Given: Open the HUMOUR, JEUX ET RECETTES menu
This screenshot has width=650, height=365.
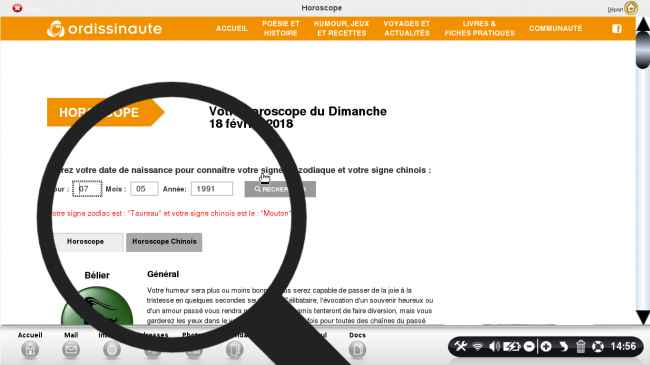Looking at the screenshot, I should tap(342, 28).
